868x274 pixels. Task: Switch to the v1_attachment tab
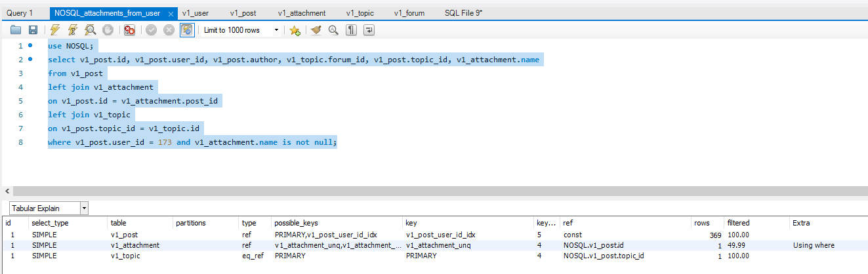click(302, 13)
